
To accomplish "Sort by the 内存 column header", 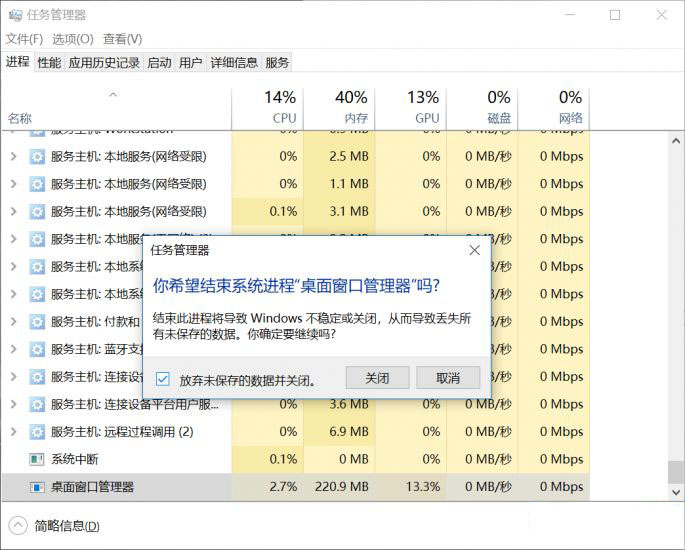I will pyautogui.click(x=339, y=109).
